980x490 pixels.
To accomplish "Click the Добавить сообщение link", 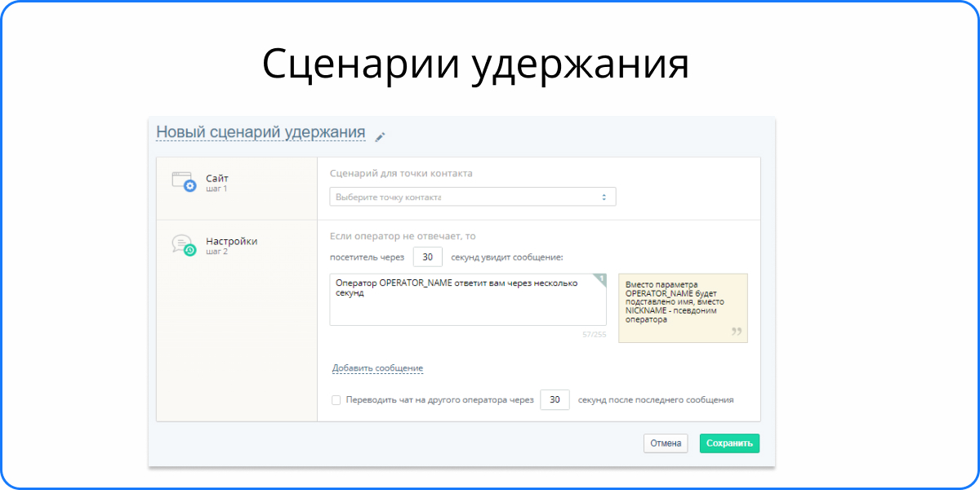I will [x=377, y=368].
